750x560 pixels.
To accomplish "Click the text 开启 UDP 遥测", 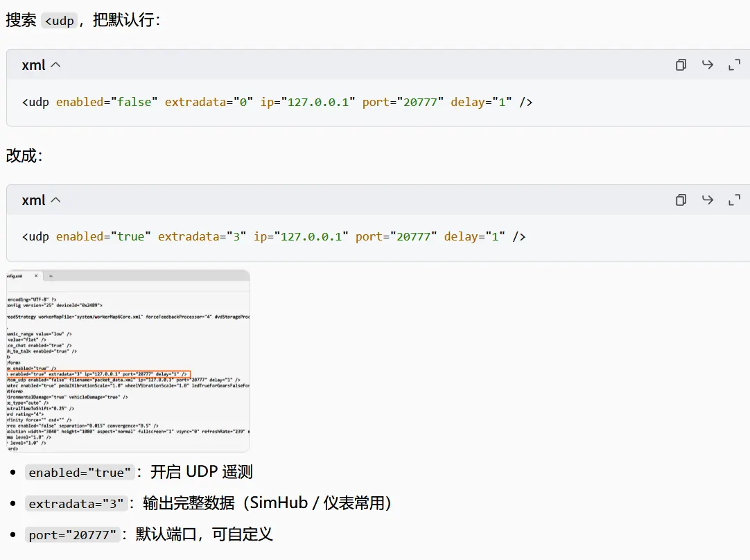I will tap(202, 472).
